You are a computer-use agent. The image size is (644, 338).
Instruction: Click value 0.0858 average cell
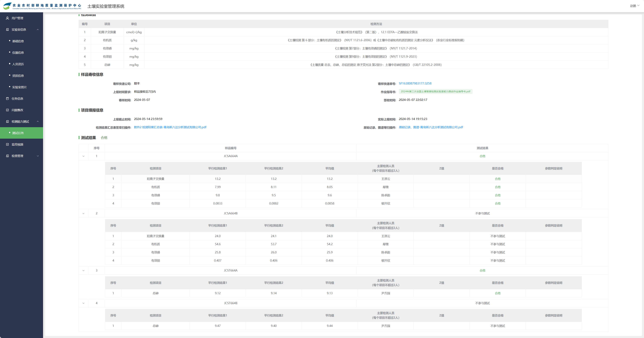330,203
